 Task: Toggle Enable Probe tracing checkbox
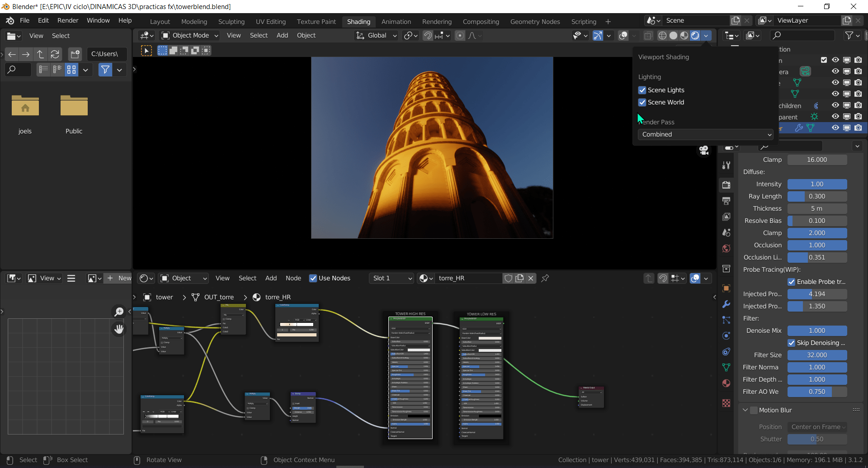click(792, 282)
